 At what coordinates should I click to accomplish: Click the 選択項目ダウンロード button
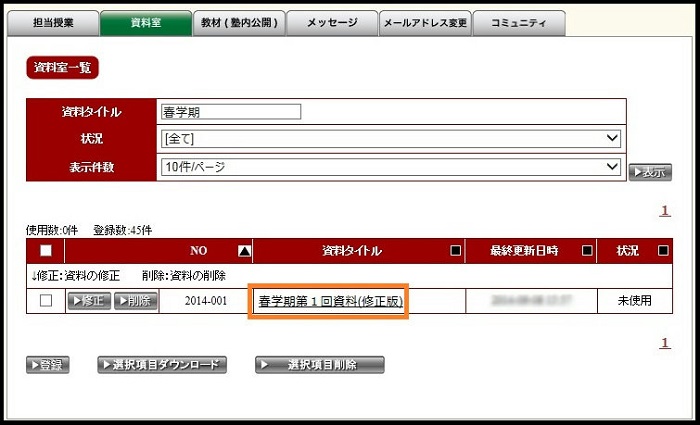click(162, 365)
